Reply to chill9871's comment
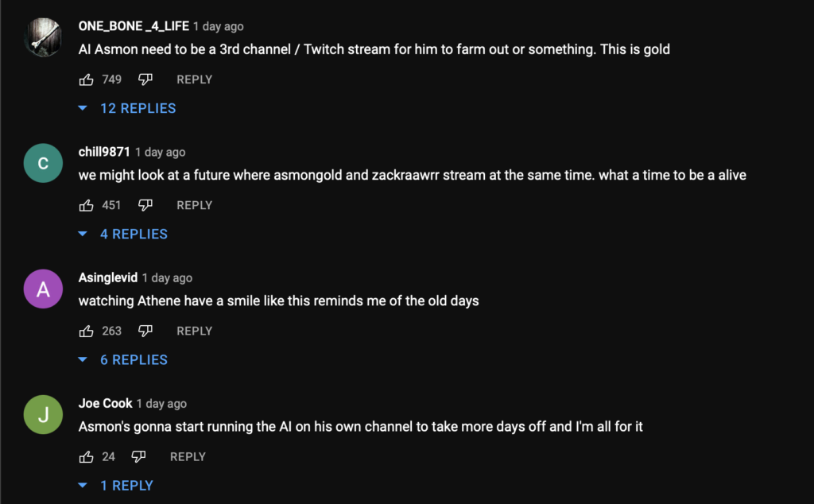814x504 pixels. tap(194, 204)
